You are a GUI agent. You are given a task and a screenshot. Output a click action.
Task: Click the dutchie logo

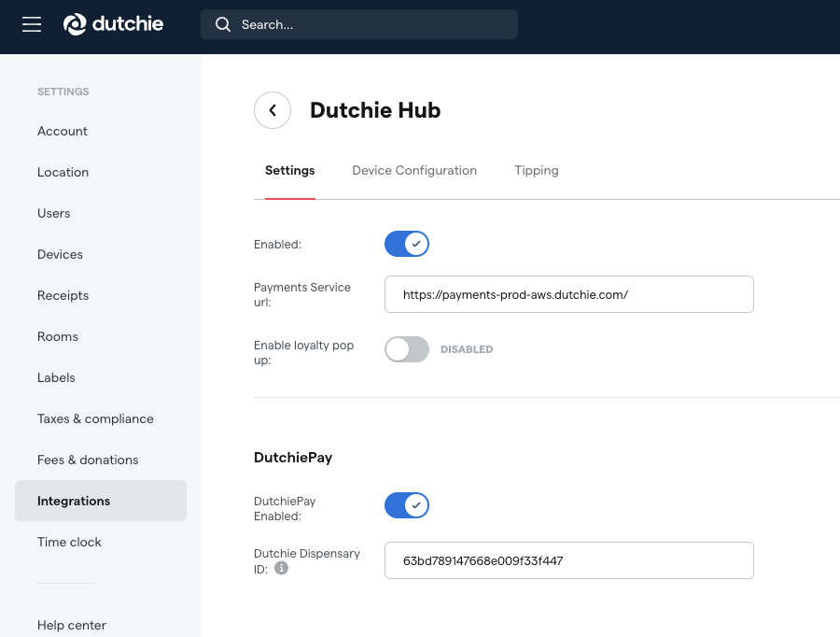coord(113,24)
